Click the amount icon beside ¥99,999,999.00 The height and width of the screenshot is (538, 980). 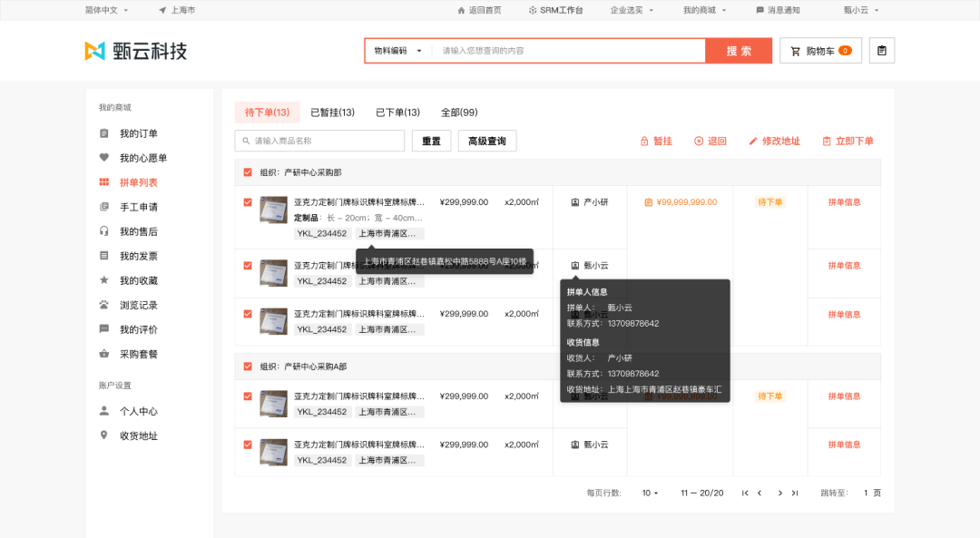pyautogui.click(x=648, y=202)
